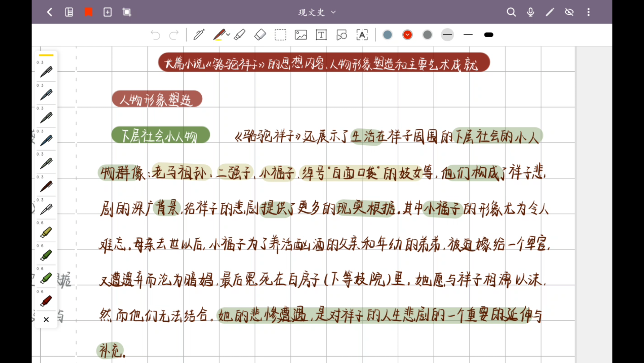Tap the 人物形象塑造 heading label
This screenshot has width=644, height=363.
(x=157, y=99)
